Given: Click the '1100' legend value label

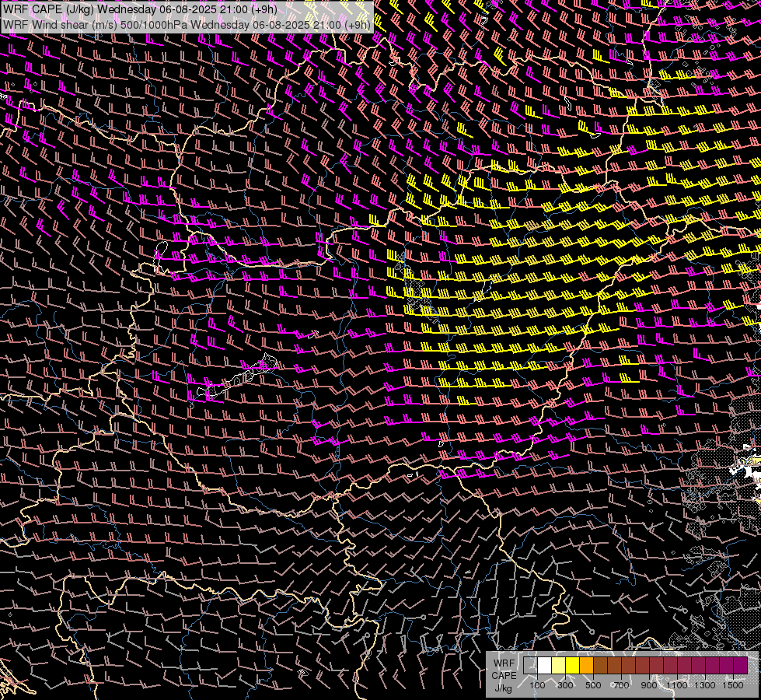Looking at the screenshot, I should [676, 685].
